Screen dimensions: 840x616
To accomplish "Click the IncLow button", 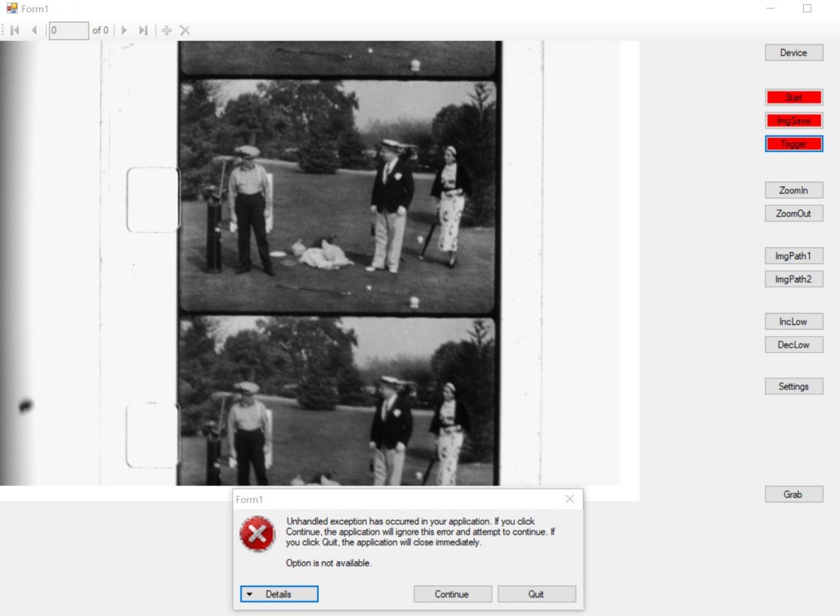I will click(x=793, y=322).
